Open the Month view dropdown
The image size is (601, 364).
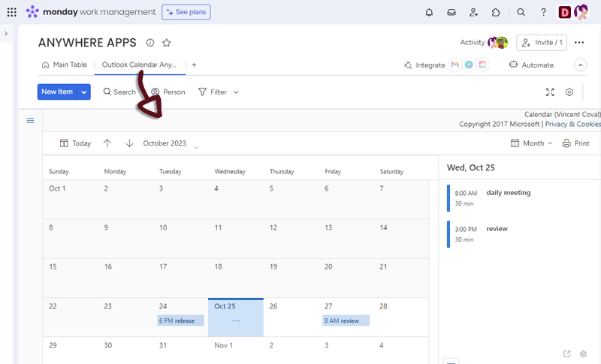tap(532, 143)
